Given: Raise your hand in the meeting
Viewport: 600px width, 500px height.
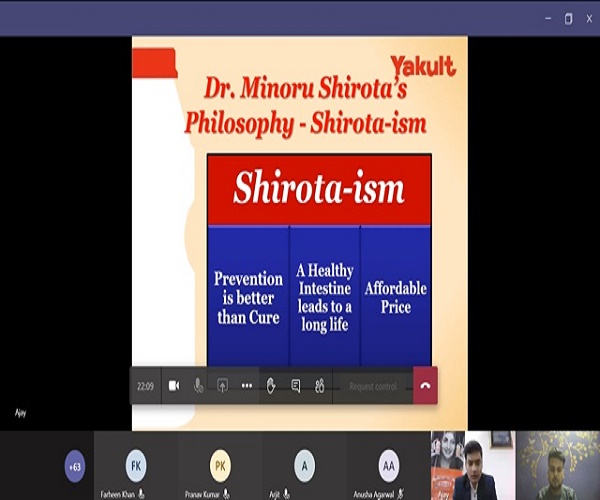Looking at the screenshot, I should [x=271, y=386].
